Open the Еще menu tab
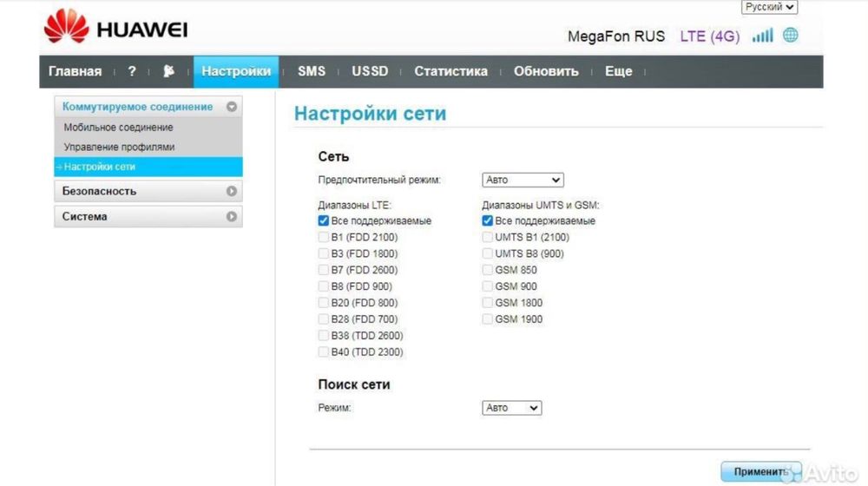Screen dimensions: 868x486 (618, 71)
